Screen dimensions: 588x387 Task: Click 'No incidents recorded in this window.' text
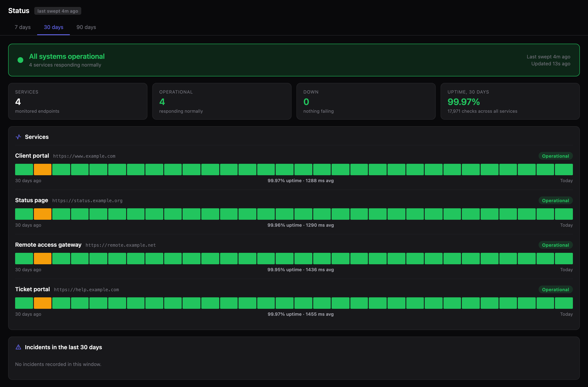[x=58, y=364]
